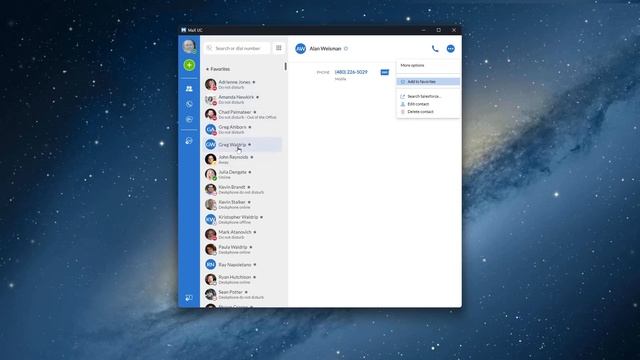Image resolution: width=640 pixels, height=360 pixels.
Task: Click Greg Ahlborn's GA avatar
Action: 211,129
